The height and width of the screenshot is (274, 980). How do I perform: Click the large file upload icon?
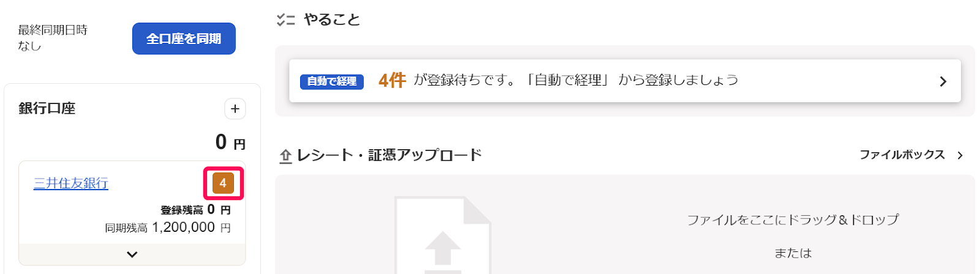coord(443,235)
